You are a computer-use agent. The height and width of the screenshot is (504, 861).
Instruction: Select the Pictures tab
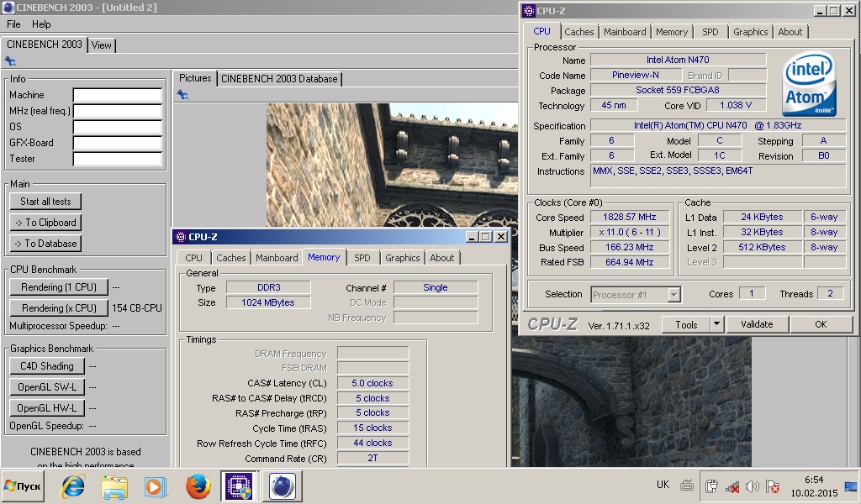195,78
